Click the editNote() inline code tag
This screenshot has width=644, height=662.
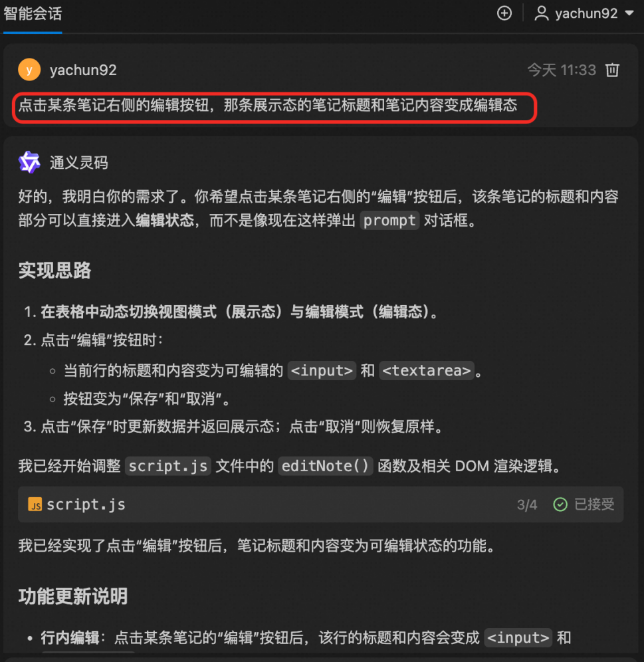click(325, 466)
